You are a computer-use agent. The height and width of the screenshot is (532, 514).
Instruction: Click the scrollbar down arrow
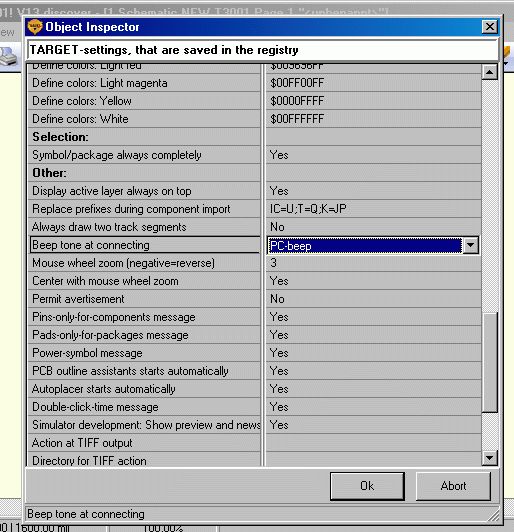tap(490, 458)
